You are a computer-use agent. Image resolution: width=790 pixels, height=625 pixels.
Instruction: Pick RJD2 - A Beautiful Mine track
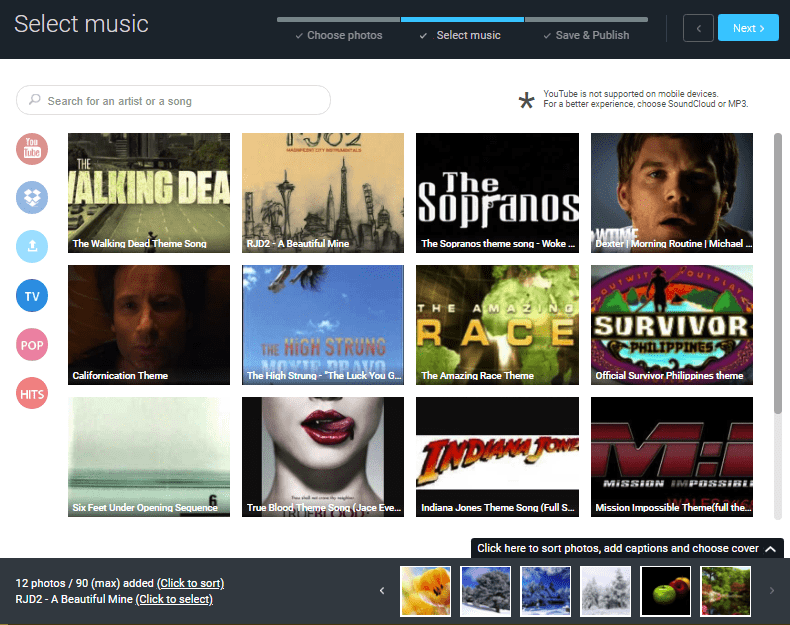coord(323,193)
